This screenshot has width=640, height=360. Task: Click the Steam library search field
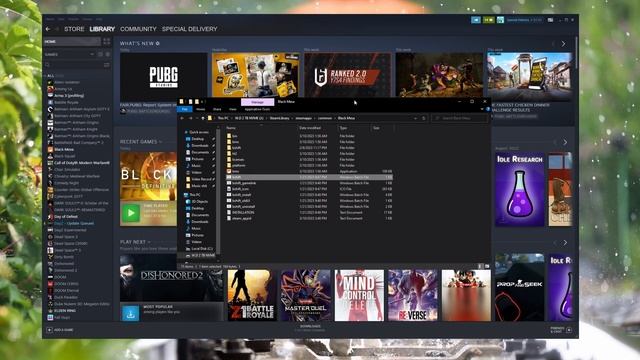73,64
